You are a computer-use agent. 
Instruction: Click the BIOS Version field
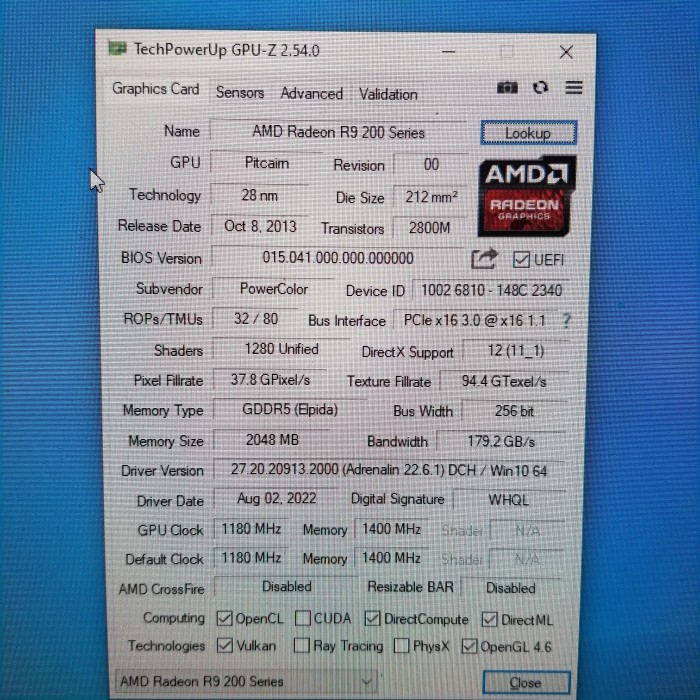point(338,258)
